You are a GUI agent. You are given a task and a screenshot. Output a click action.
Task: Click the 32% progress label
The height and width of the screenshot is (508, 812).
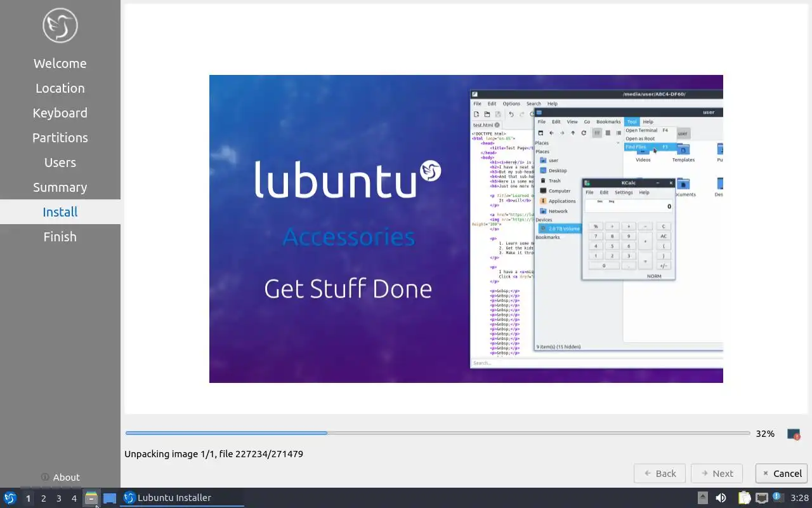(x=765, y=434)
